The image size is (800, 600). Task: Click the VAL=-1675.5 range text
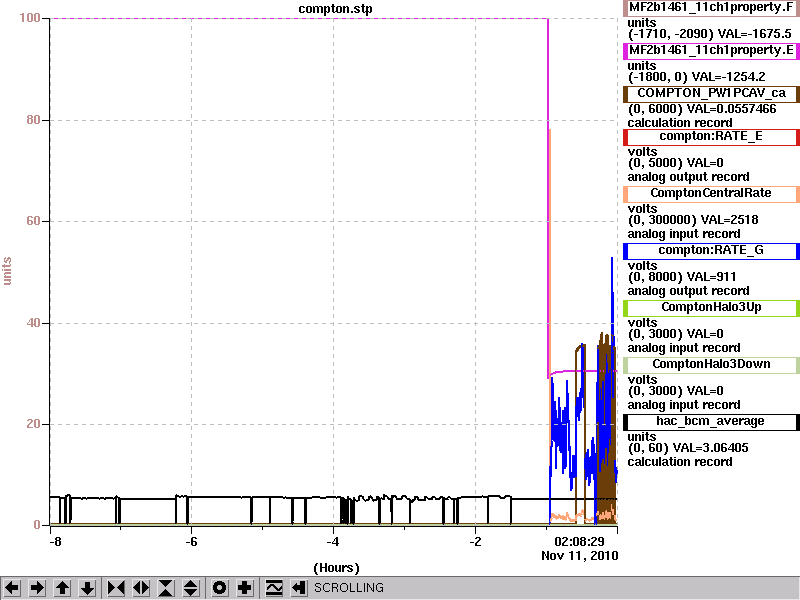(x=754, y=34)
